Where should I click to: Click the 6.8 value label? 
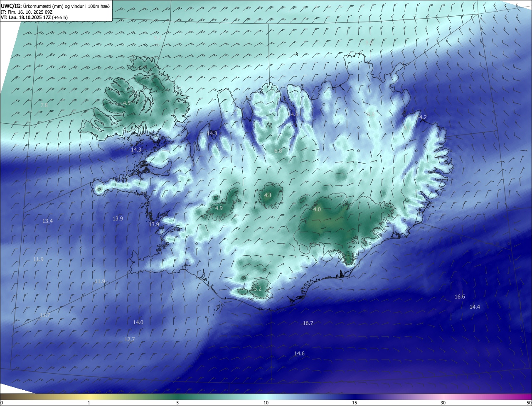tap(278, 151)
